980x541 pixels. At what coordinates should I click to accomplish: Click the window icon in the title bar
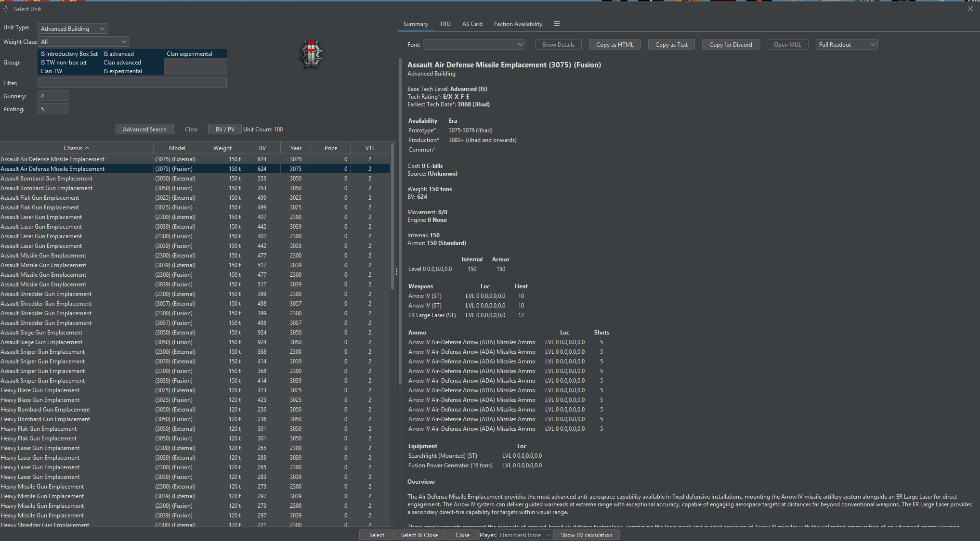tap(6, 9)
